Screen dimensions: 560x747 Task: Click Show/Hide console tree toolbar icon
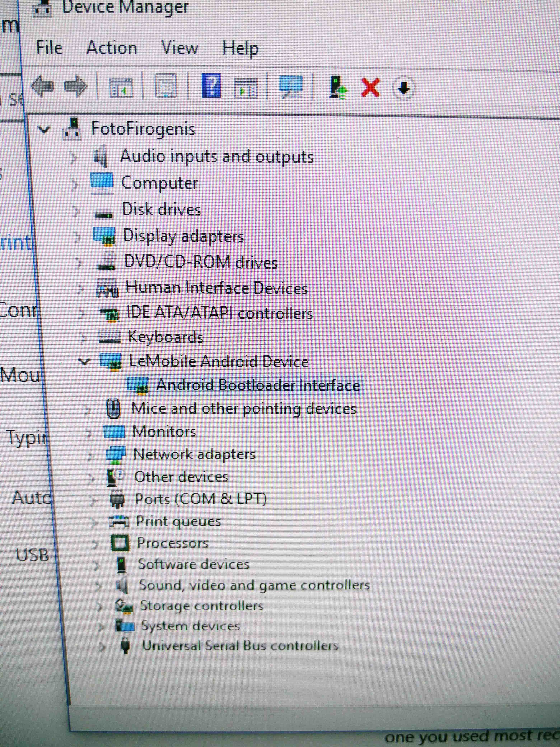click(x=121, y=87)
